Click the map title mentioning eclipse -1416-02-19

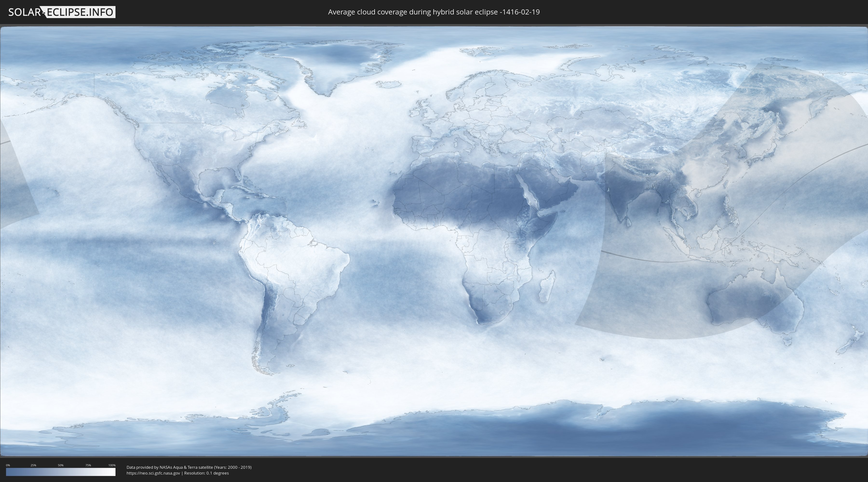pos(434,12)
